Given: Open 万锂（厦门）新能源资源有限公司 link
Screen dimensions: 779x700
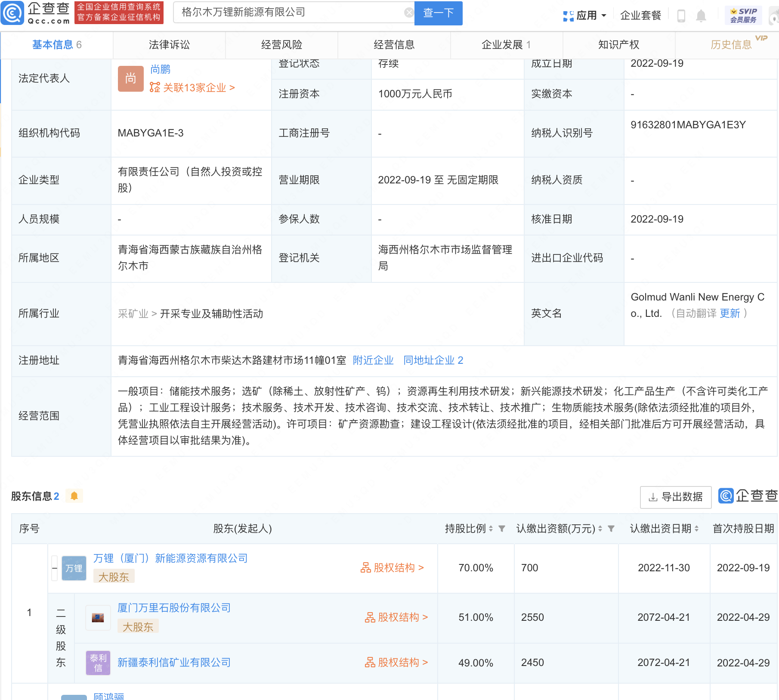Looking at the screenshot, I should coord(170,558).
